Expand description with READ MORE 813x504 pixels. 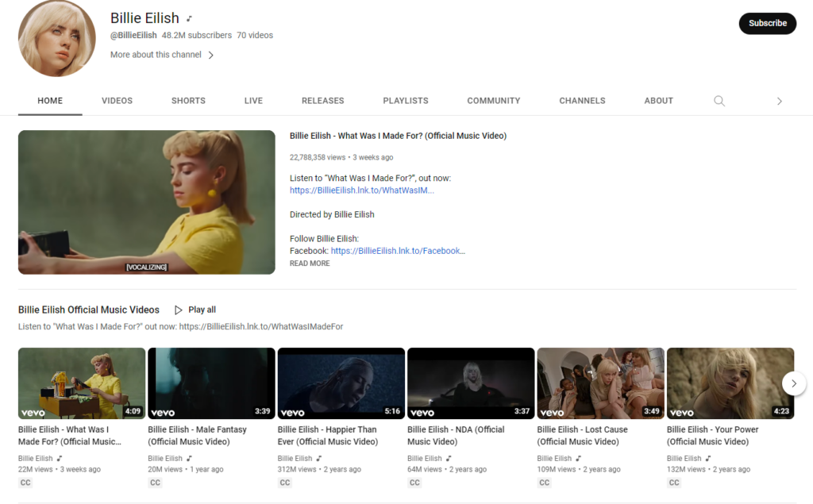coord(310,264)
